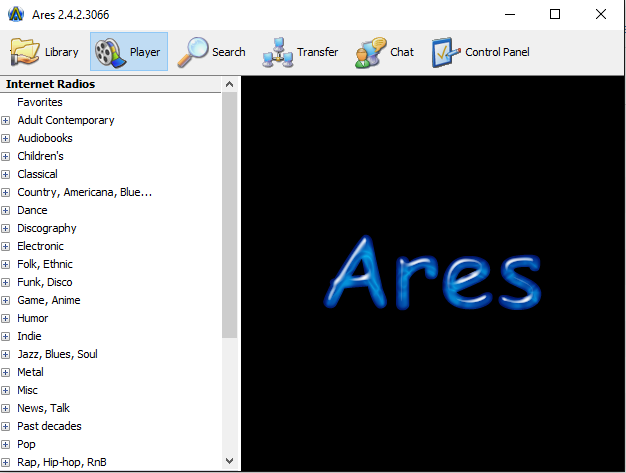Select the Rap, Hip-hop, RnB text
This screenshot has width=626, height=473.
62,462
